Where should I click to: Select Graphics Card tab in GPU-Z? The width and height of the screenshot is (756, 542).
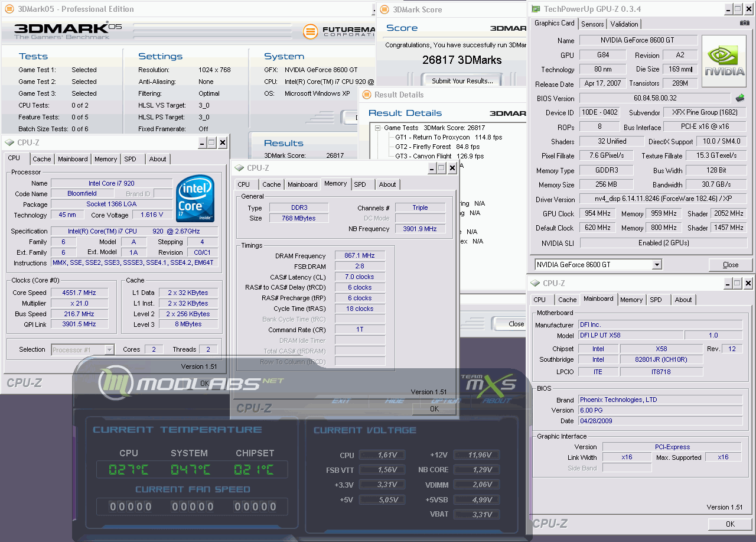554,23
